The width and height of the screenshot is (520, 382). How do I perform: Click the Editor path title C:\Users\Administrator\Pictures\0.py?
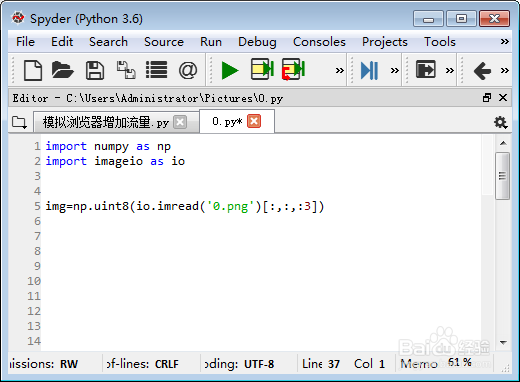(174, 98)
